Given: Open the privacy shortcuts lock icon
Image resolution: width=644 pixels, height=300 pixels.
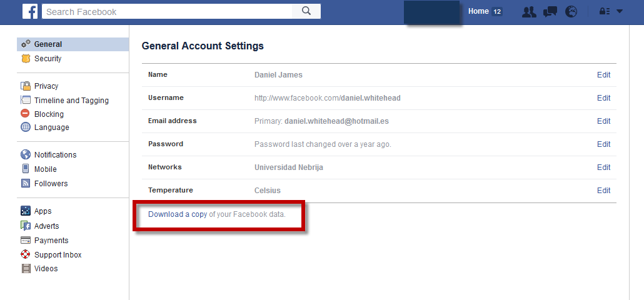Looking at the screenshot, I should coord(605,11).
